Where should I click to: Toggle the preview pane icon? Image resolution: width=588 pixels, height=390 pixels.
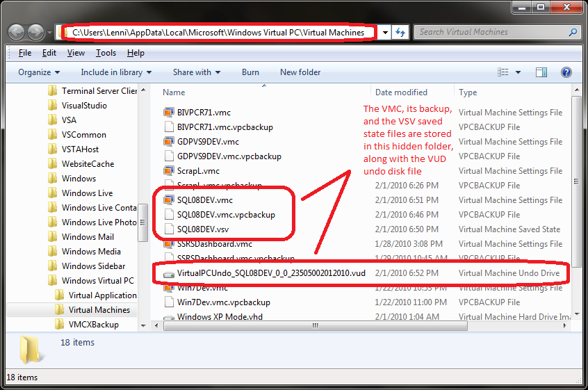541,72
